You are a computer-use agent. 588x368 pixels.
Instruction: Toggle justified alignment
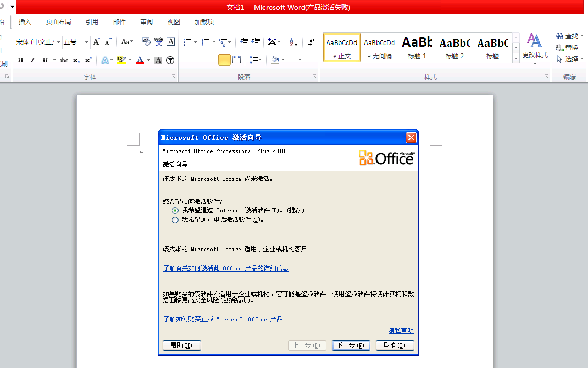224,60
